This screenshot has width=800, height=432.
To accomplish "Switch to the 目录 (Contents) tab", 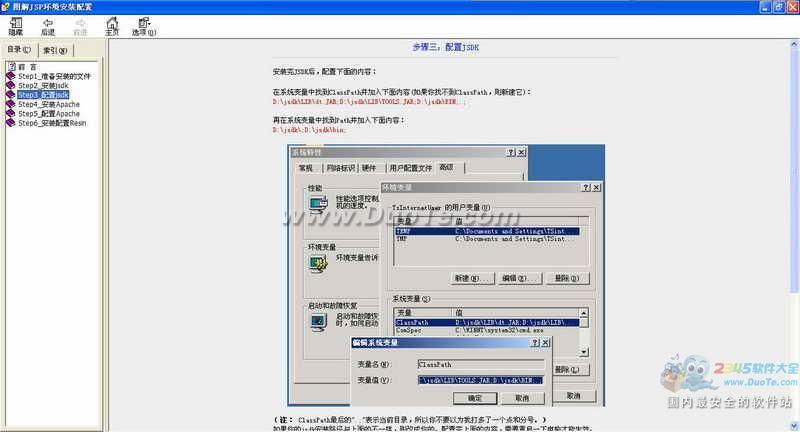I will [20, 50].
